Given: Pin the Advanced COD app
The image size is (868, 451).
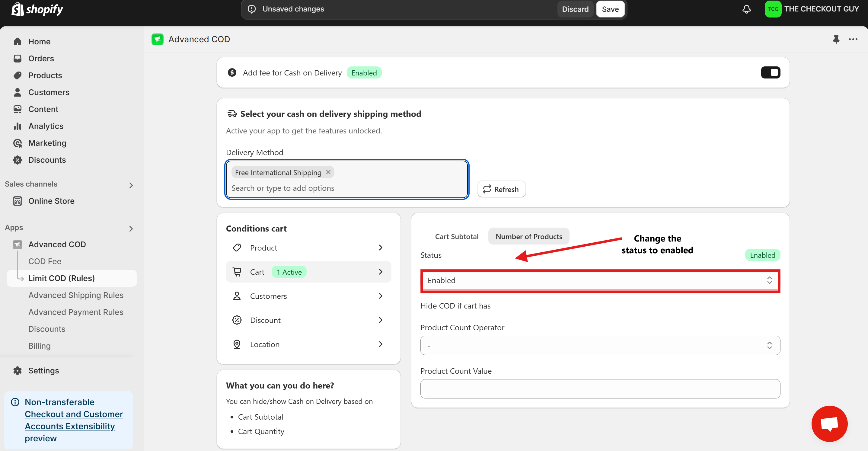Looking at the screenshot, I should 836,40.
